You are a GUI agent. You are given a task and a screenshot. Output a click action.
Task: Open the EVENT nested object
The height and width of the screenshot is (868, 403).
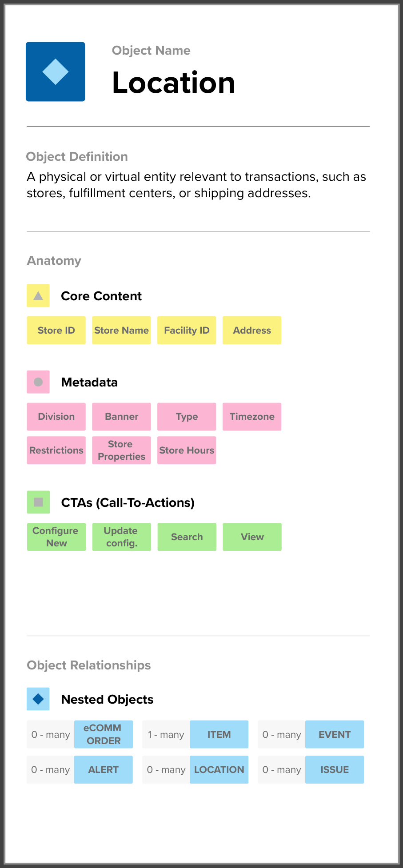335,734
